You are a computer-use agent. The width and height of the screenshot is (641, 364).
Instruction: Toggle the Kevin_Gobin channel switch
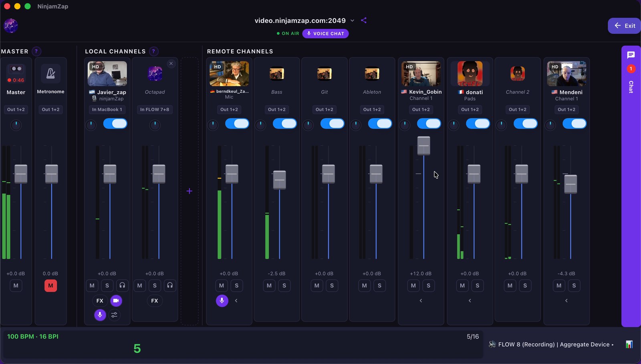coord(429,124)
